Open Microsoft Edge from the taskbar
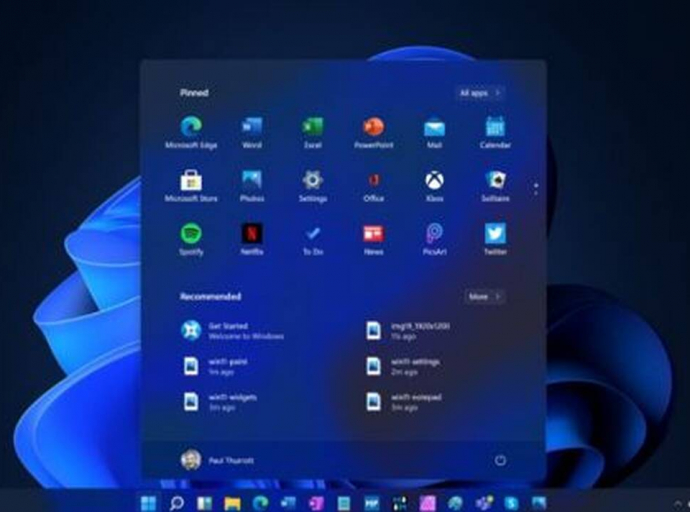The width and height of the screenshot is (690, 512). tap(261, 503)
